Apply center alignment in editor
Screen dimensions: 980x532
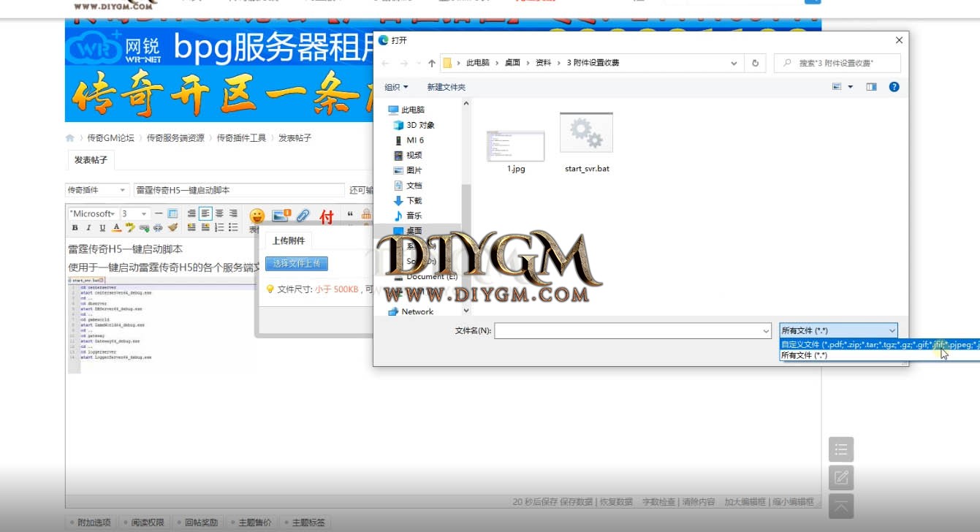tap(219, 213)
